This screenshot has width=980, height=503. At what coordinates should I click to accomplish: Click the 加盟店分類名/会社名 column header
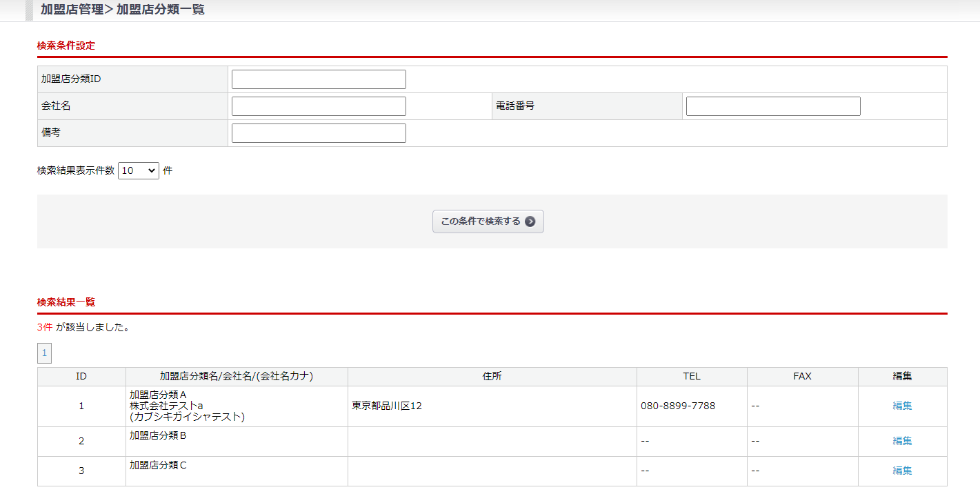237,377
